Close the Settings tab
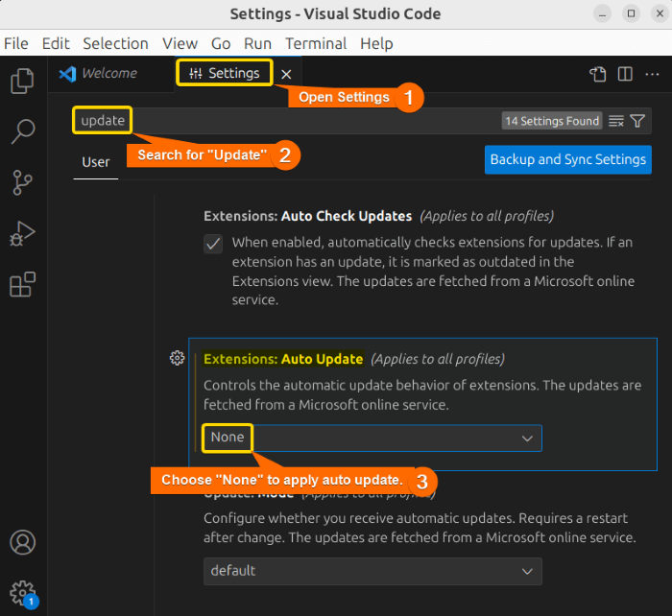 pos(286,75)
